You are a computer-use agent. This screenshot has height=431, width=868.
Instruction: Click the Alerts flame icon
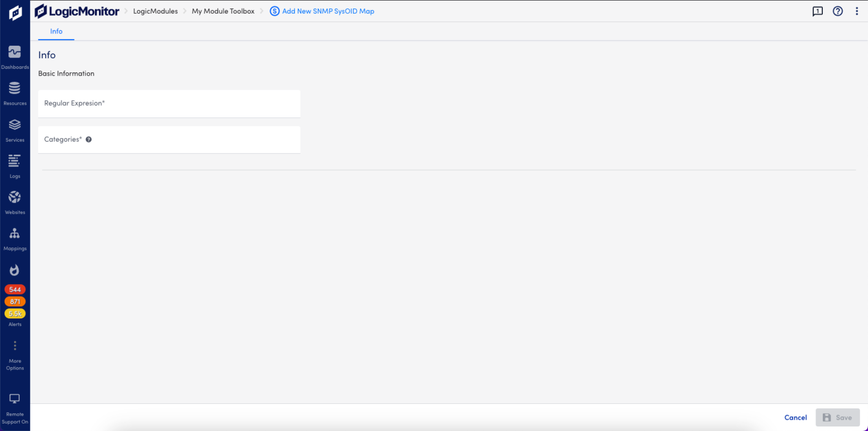(15, 270)
